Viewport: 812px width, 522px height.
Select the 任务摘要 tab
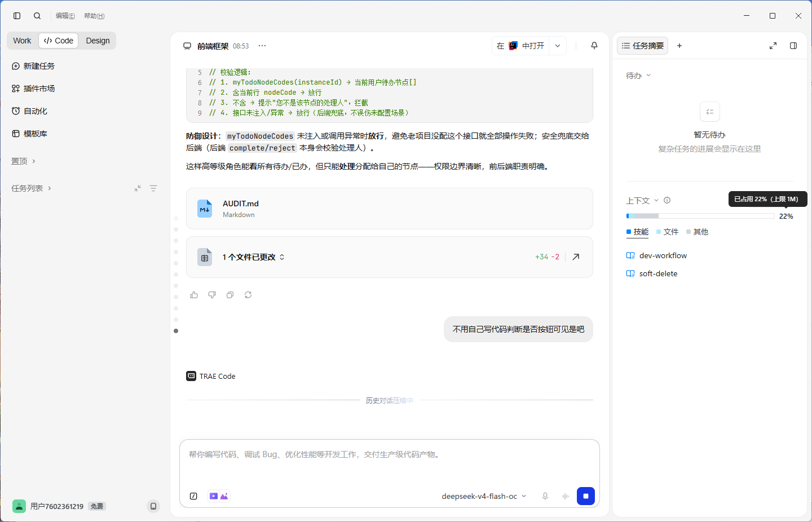pyautogui.click(x=643, y=46)
